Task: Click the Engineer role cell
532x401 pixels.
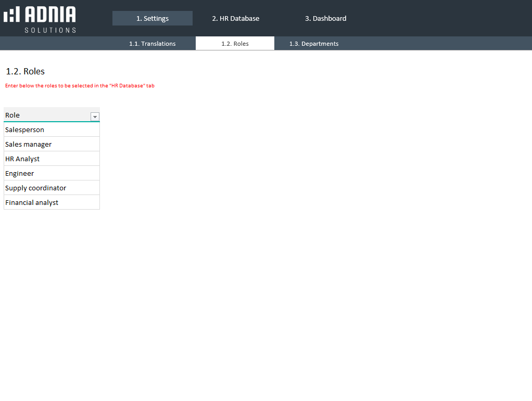Action: pyautogui.click(x=20, y=173)
